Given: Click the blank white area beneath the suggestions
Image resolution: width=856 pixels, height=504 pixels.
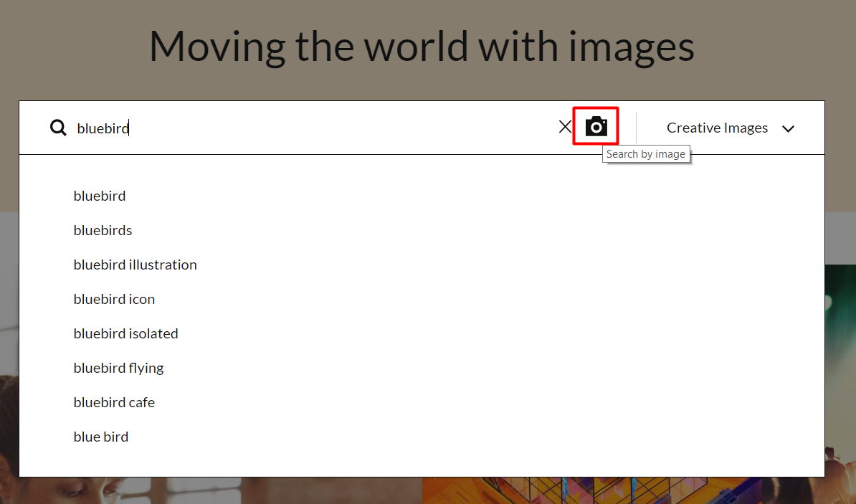Looking at the screenshot, I should pos(430,460).
